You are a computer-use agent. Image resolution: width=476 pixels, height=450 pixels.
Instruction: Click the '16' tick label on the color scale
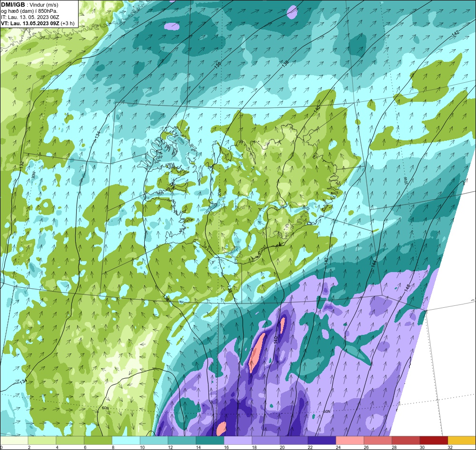226,447
